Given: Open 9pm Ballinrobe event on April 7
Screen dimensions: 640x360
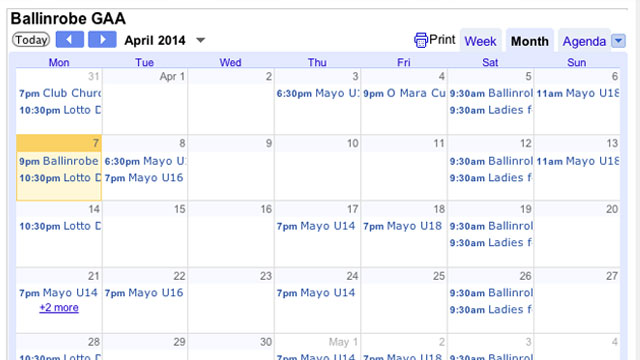Looking at the screenshot, I should pyautogui.click(x=59, y=161).
